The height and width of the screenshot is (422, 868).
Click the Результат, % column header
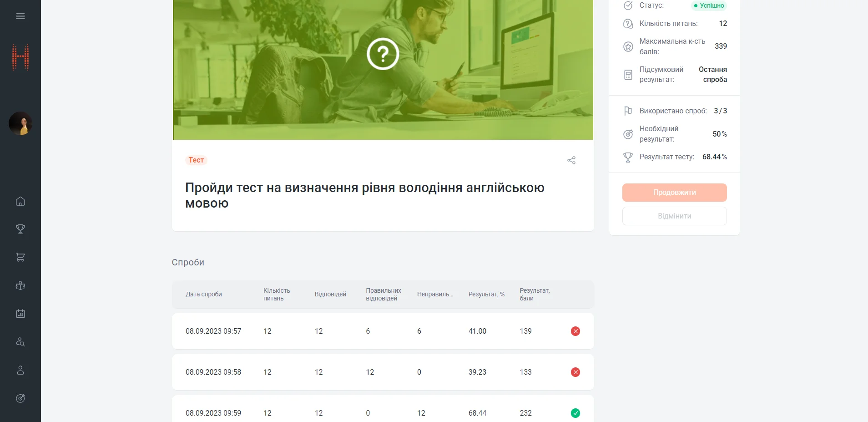(486, 295)
